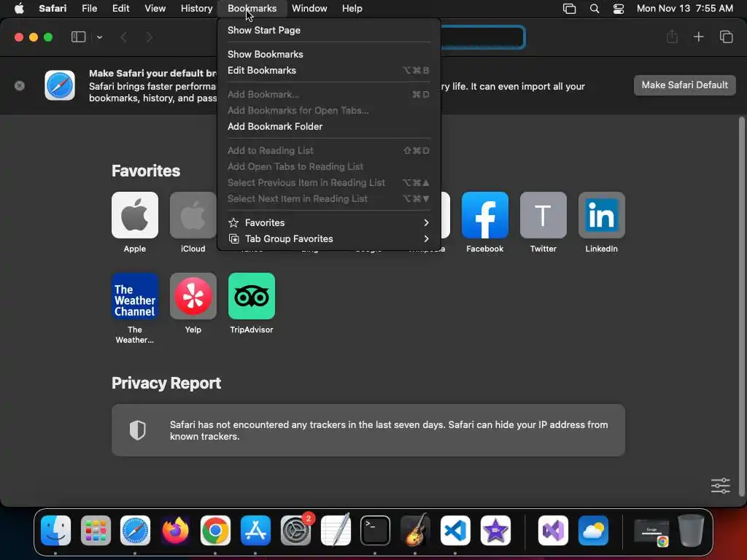Open Spotlight search in menu bar
This screenshot has height=560, width=747.
[x=595, y=9]
